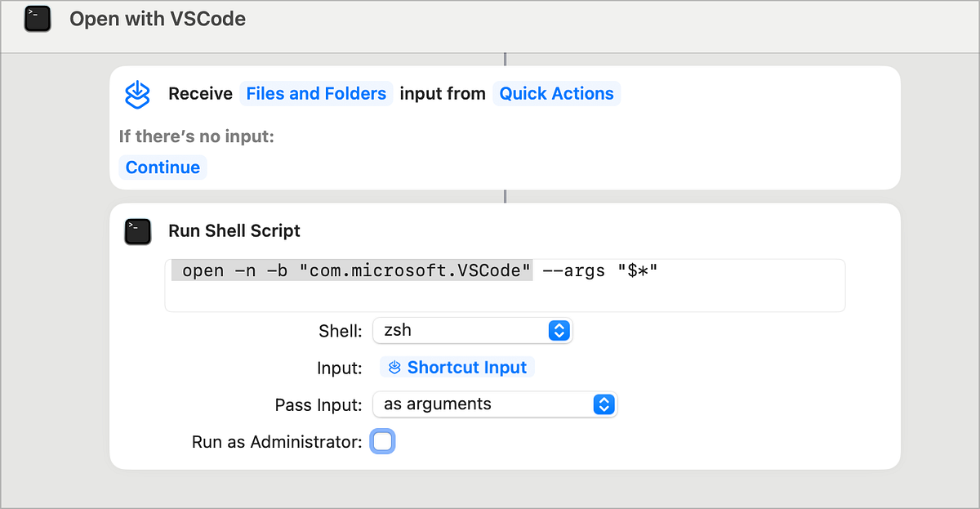Viewport: 980px width, 509px height.
Task: Change the Files and Folders input type
Action: click(316, 93)
